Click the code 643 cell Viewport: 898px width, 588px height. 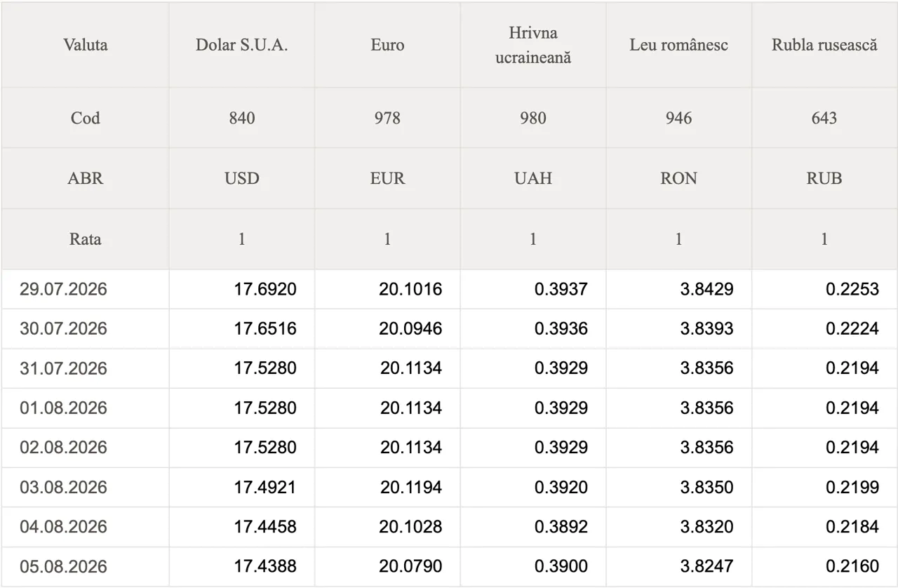[x=824, y=118]
